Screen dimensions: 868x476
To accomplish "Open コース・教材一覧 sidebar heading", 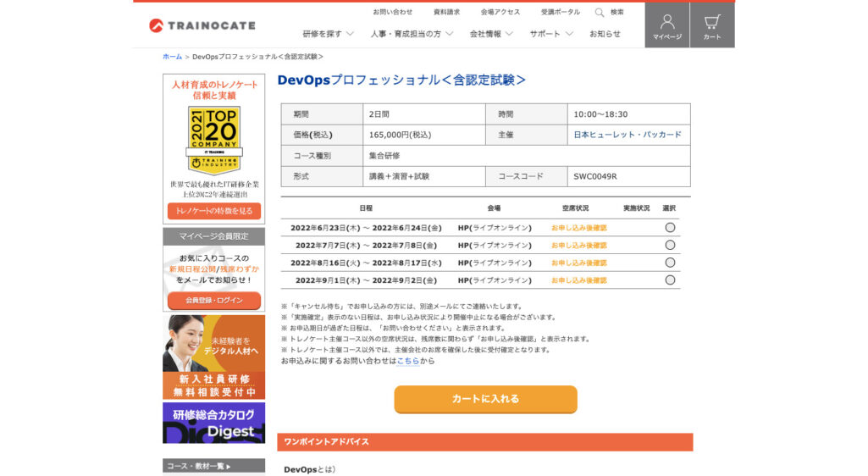I will (x=213, y=466).
